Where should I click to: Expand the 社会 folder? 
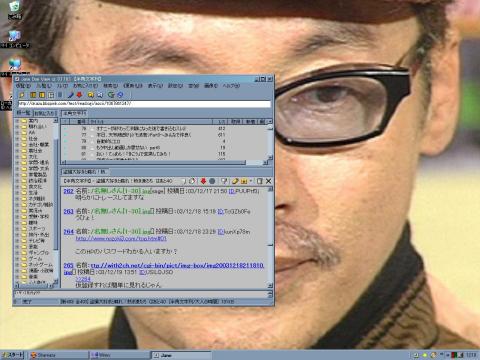[x=17, y=139]
